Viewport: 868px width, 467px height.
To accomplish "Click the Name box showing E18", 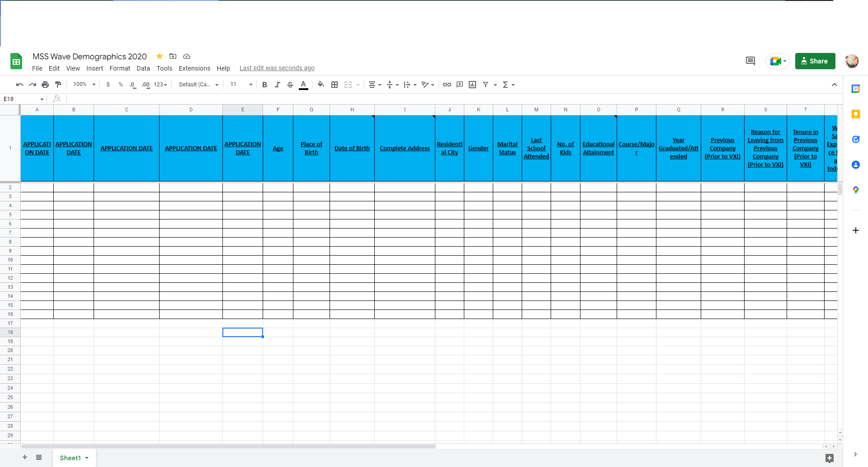I will pos(24,99).
